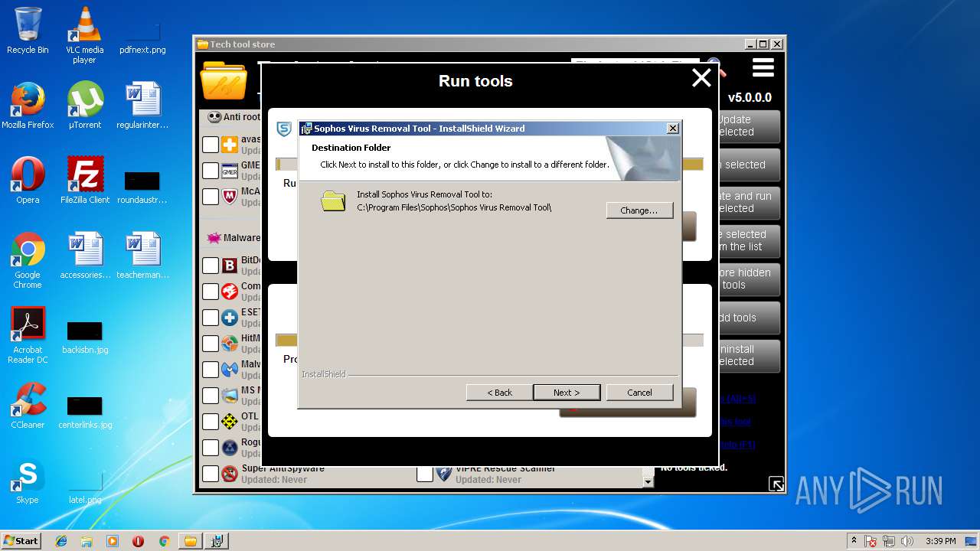Click the Comodo red icon
This screenshot has width=980, height=551.
coord(230,292)
